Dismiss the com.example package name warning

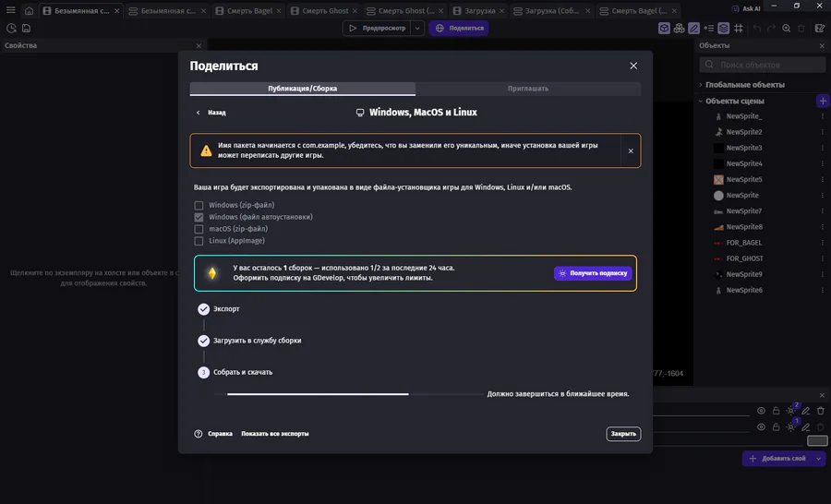[x=631, y=150]
